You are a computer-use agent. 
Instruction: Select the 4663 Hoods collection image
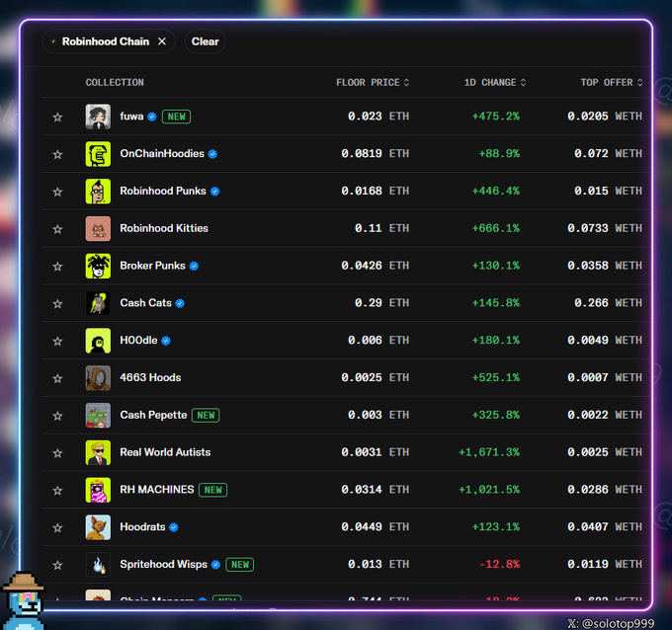click(98, 378)
